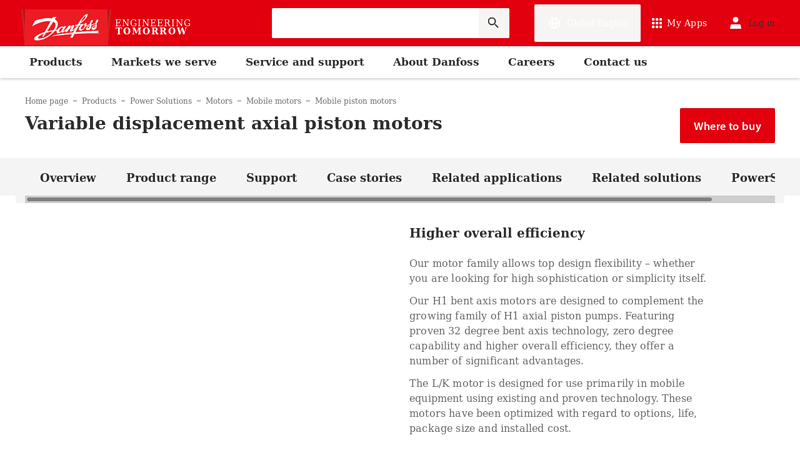Open Contact us menu item
The height and width of the screenshot is (450, 800).
(x=615, y=62)
